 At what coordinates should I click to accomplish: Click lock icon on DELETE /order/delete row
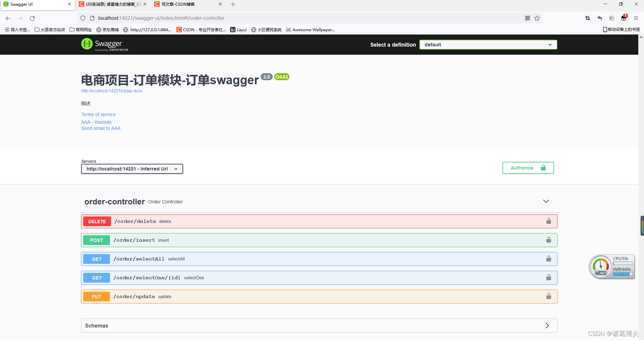(x=548, y=221)
